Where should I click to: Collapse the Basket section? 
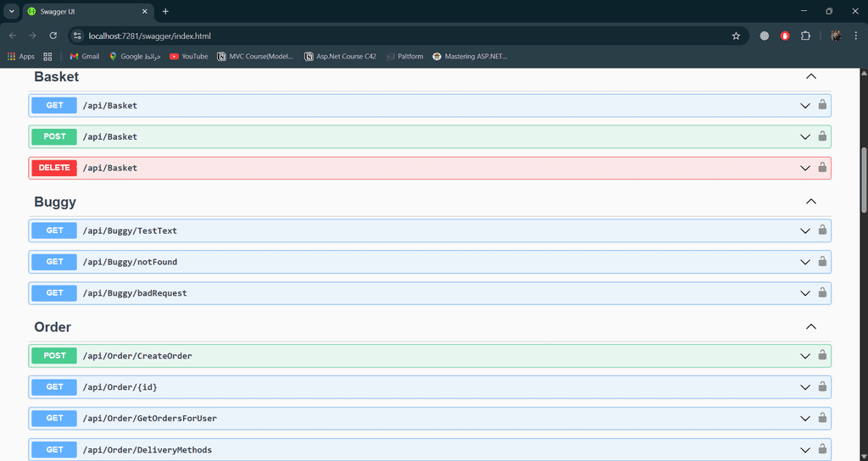[x=810, y=76]
